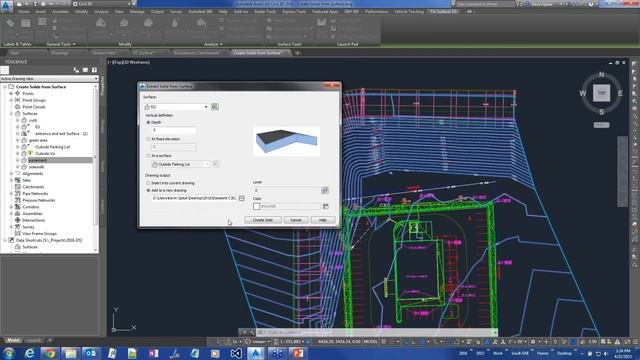Select Add to a new drawing option

point(149,191)
